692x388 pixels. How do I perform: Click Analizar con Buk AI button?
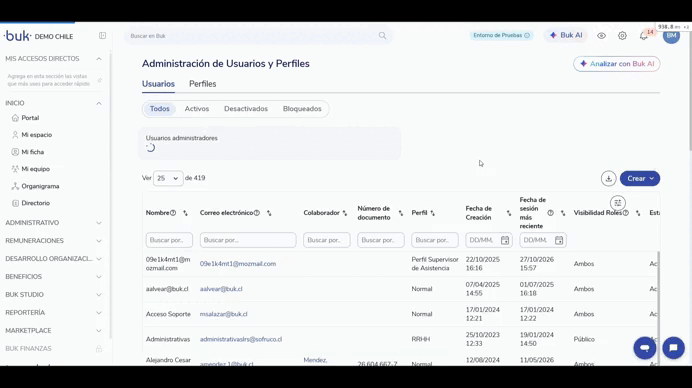coord(617,64)
